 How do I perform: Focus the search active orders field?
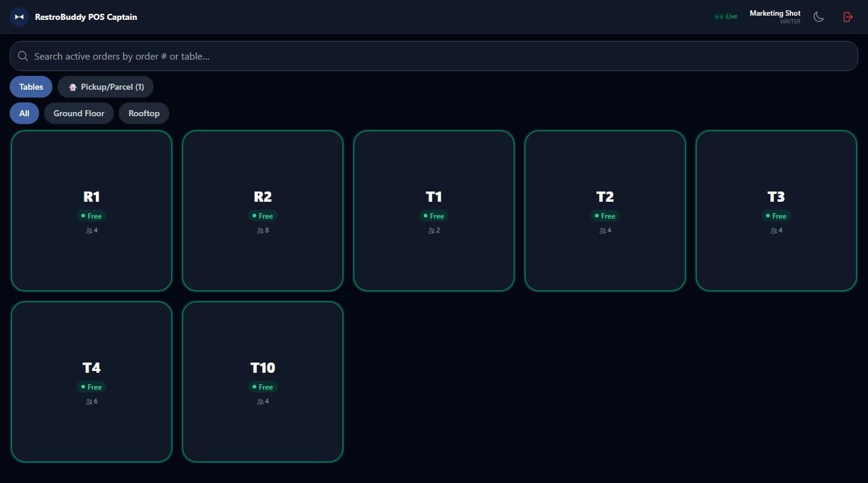coord(434,56)
